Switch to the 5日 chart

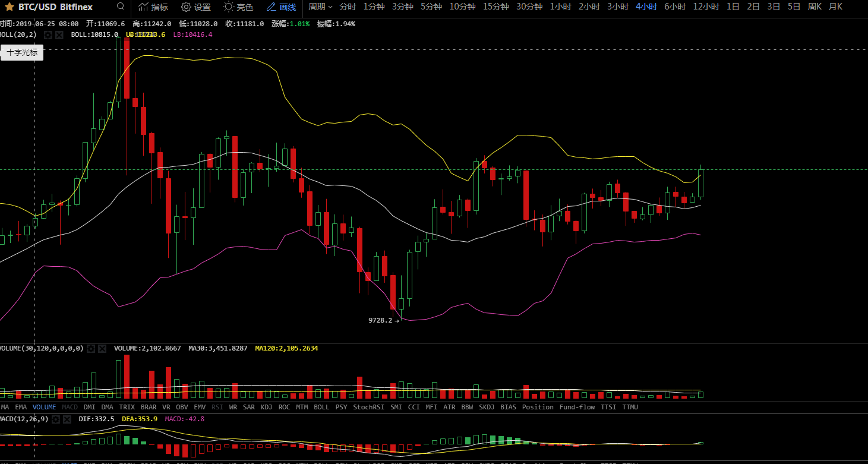pyautogui.click(x=794, y=7)
